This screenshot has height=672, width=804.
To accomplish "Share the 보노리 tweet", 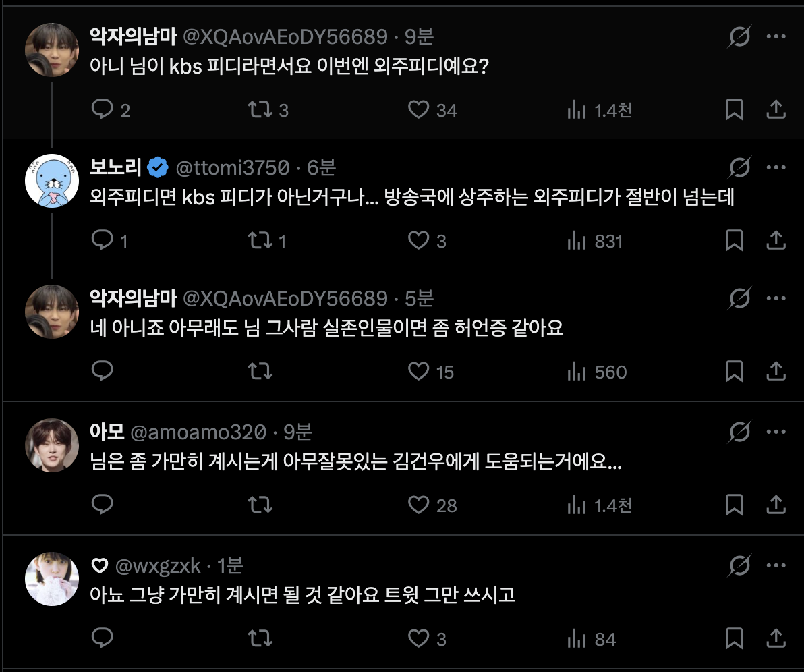I will pyautogui.click(x=776, y=241).
